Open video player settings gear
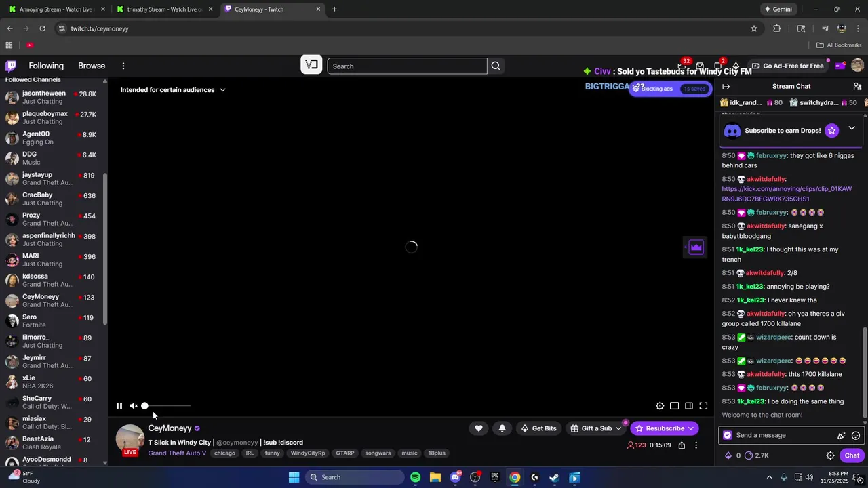 (660, 406)
